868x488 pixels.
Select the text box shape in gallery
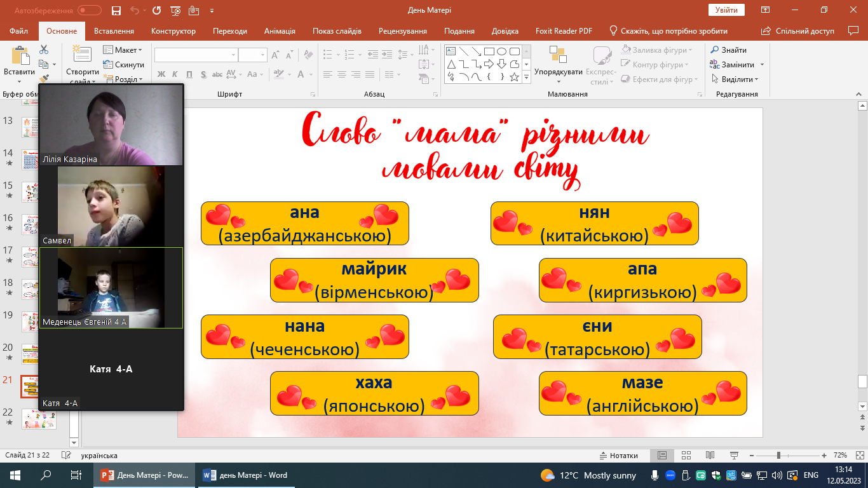point(451,51)
